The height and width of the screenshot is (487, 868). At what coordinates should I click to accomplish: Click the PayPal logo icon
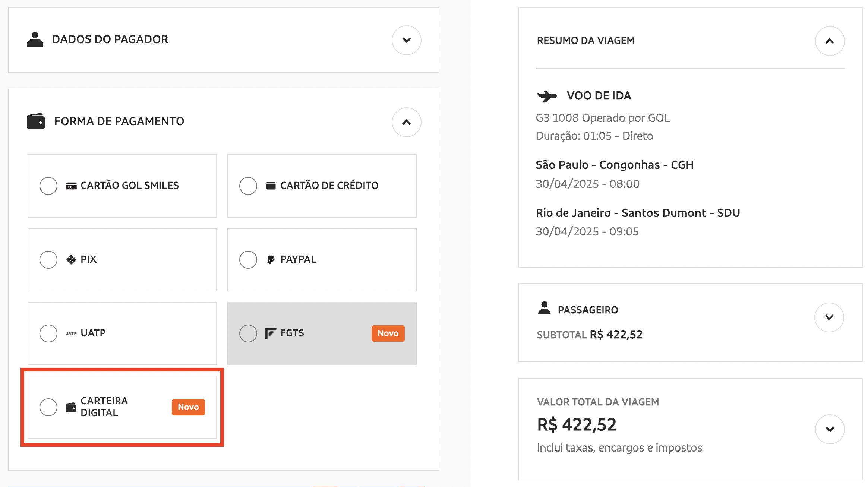pos(271,260)
